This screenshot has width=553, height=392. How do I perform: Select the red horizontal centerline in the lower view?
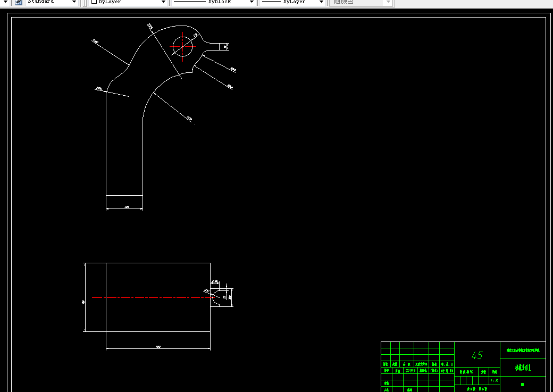pos(154,297)
